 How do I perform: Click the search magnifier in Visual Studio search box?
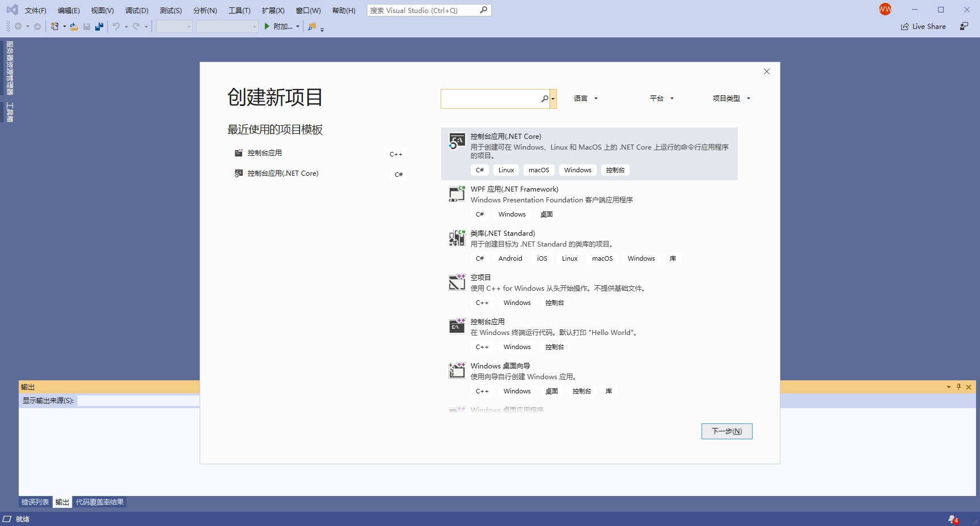[484, 10]
